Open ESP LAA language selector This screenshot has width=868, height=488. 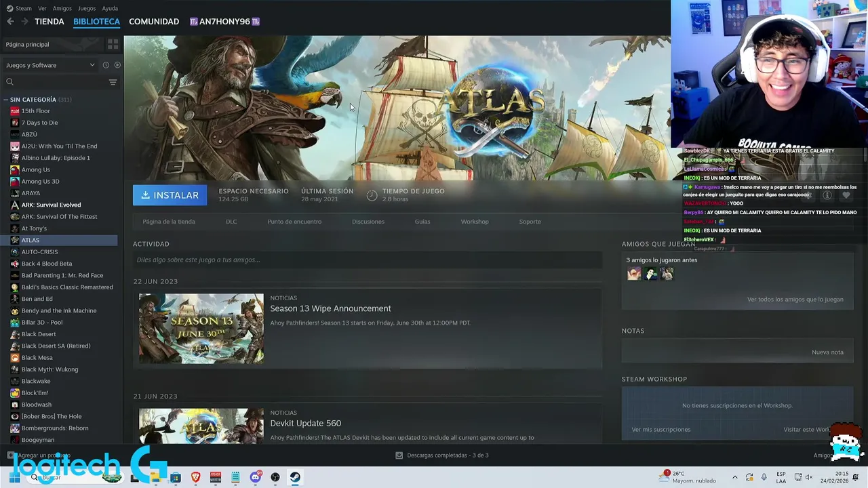(x=781, y=477)
